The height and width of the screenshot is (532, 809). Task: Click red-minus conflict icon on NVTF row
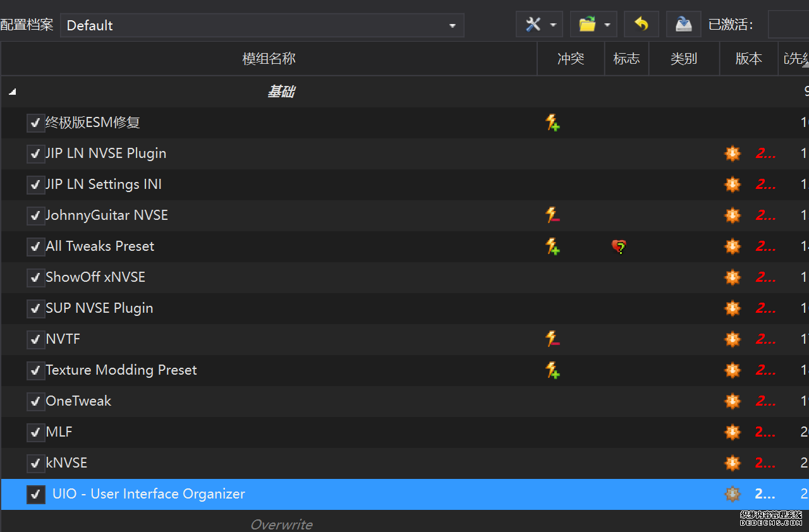(x=553, y=339)
